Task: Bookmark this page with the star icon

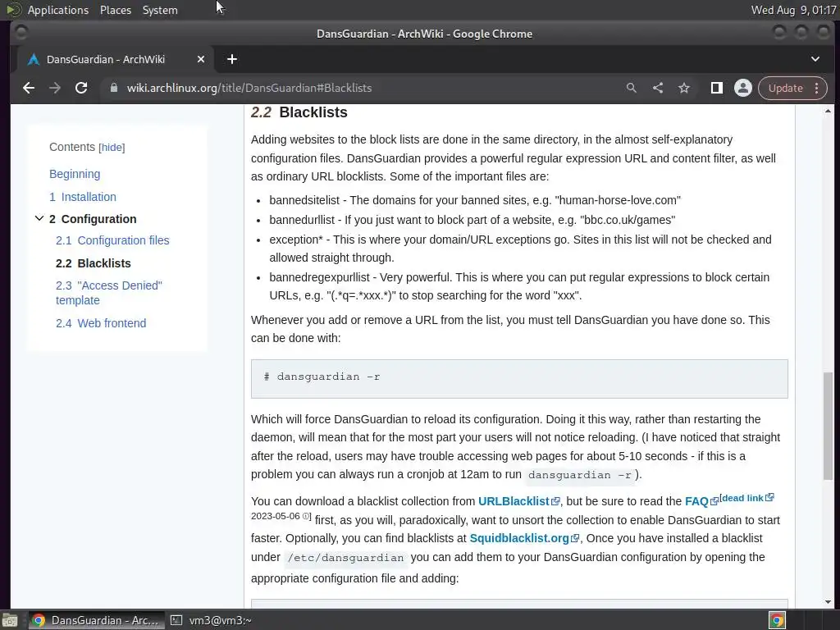Action: point(684,88)
